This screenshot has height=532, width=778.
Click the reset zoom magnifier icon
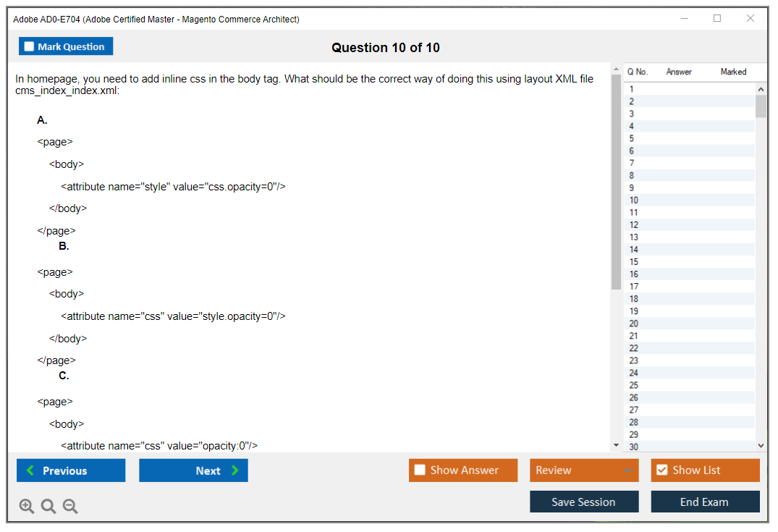click(x=48, y=506)
